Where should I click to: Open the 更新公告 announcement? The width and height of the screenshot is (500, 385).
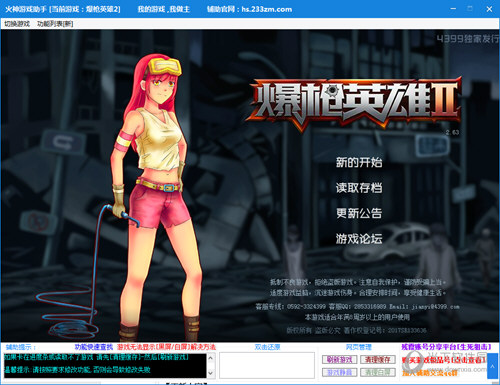(x=359, y=213)
